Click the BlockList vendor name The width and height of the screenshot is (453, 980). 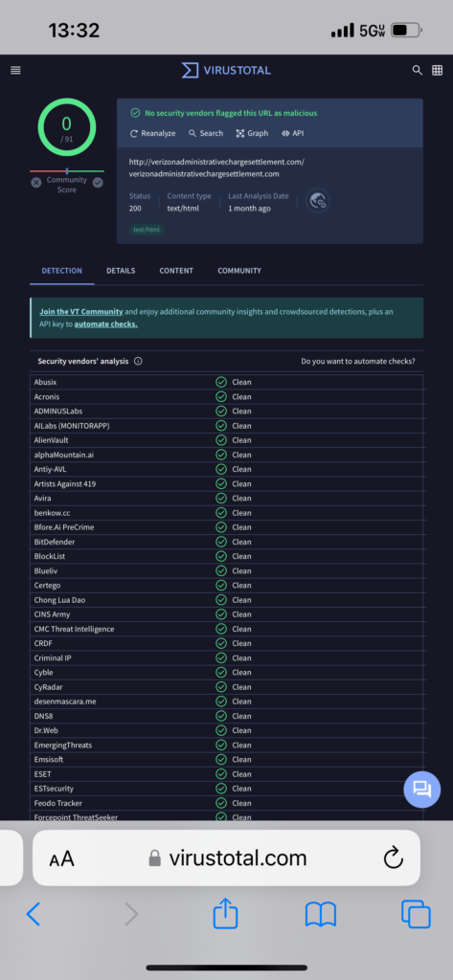[50, 556]
